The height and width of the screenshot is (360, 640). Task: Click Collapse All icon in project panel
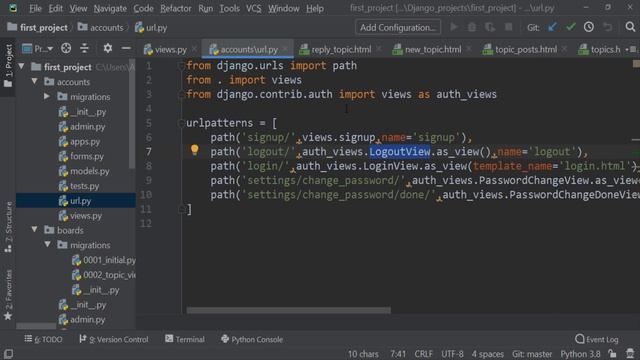pyautogui.click(x=84, y=49)
